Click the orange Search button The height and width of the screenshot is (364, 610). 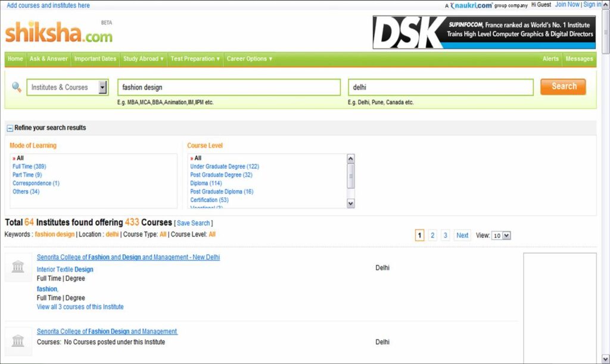[563, 87]
